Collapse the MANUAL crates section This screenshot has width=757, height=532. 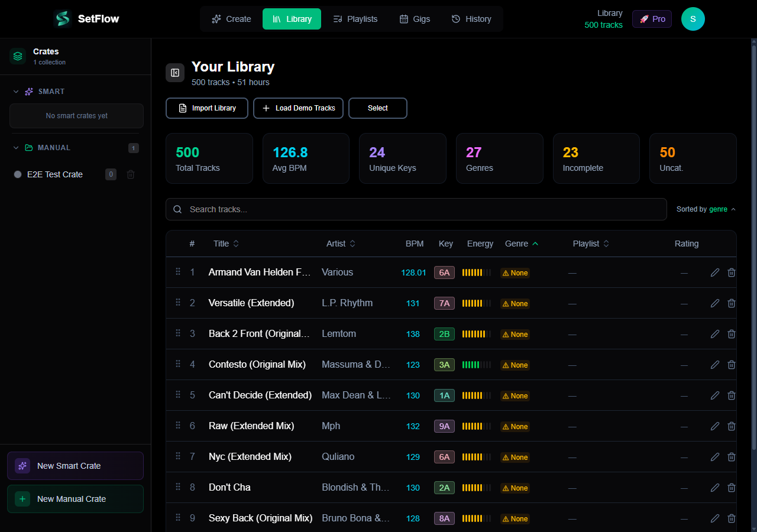pyautogui.click(x=15, y=147)
